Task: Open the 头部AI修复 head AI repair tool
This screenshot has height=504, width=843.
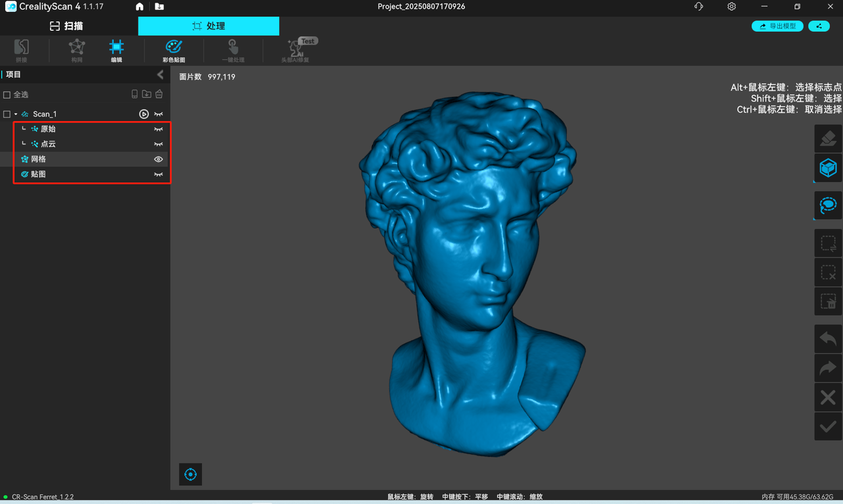Action: (x=296, y=51)
